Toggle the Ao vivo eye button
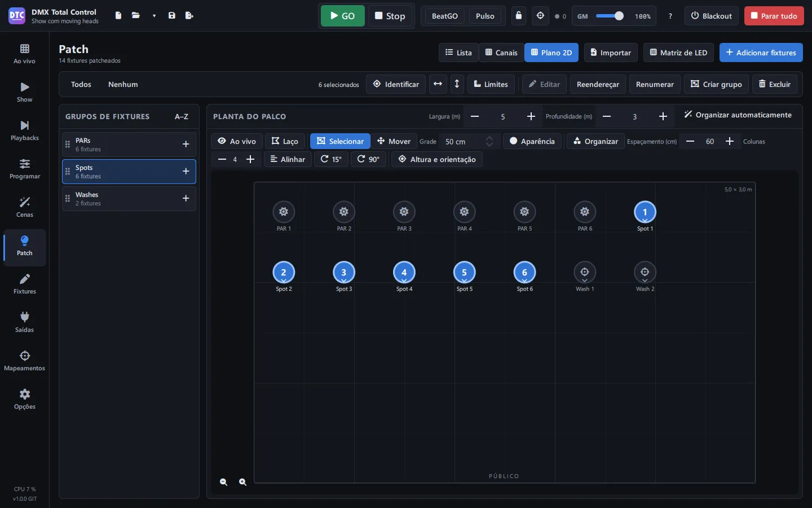Image resolution: width=812 pixels, height=508 pixels. pyautogui.click(x=237, y=141)
